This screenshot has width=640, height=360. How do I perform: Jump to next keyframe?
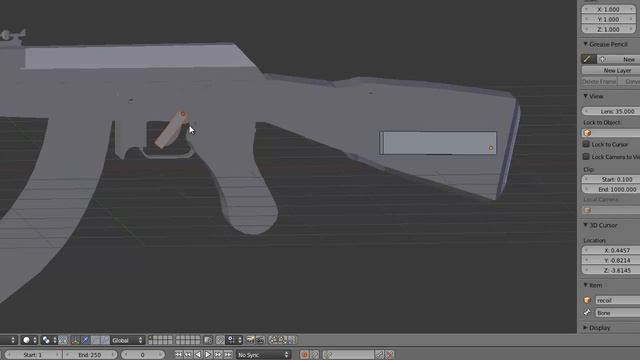(218, 355)
